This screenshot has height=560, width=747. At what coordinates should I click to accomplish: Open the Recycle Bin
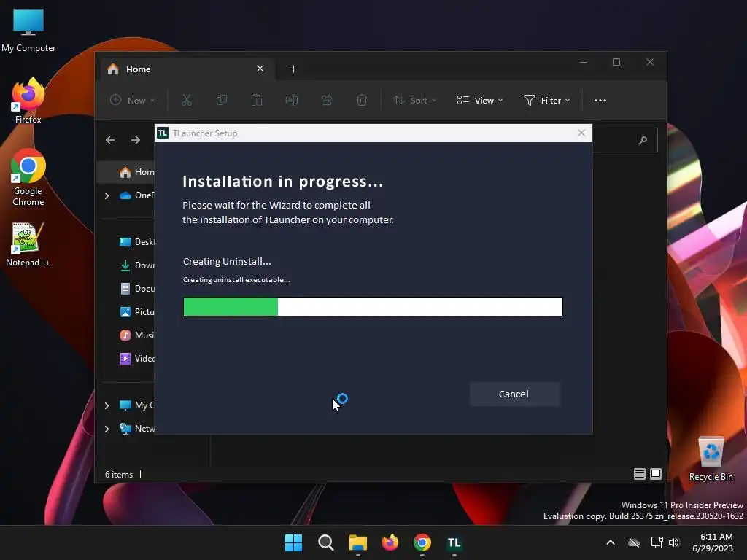tap(711, 459)
